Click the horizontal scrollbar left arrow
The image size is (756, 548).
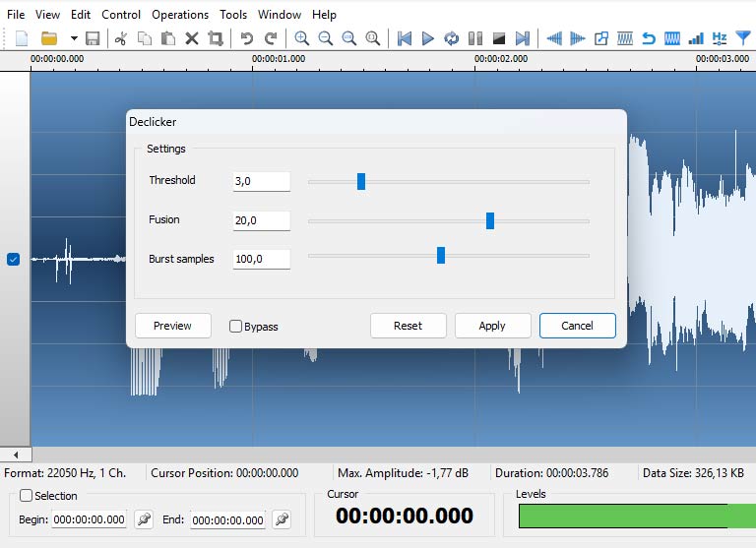(x=16, y=455)
